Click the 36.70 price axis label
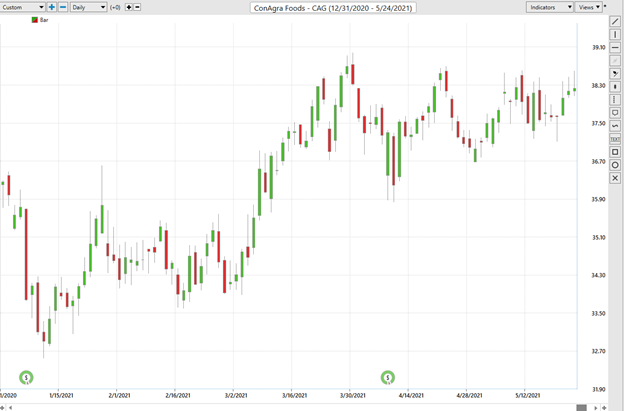This screenshot has width=624, height=411. 599,162
